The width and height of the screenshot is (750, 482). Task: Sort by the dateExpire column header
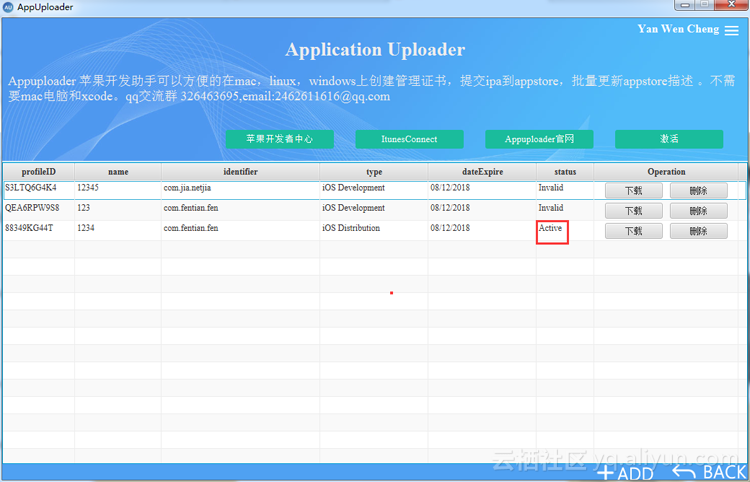point(482,172)
